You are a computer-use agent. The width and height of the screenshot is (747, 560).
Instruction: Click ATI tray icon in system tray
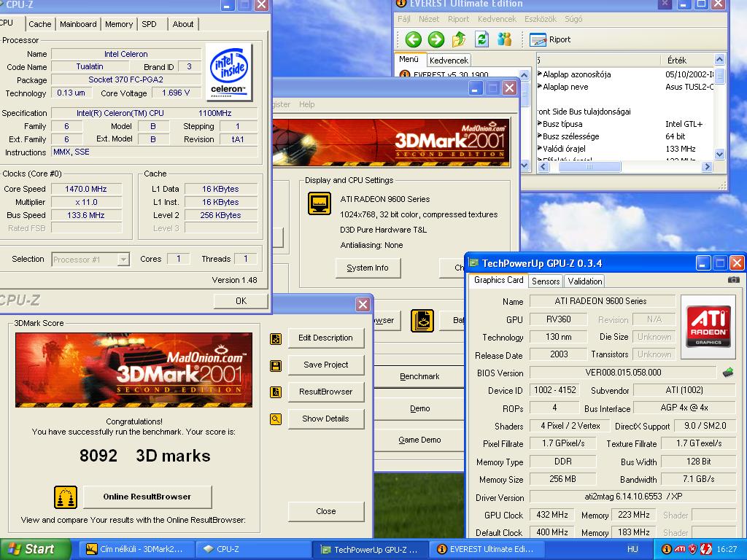[x=680, y=549]
